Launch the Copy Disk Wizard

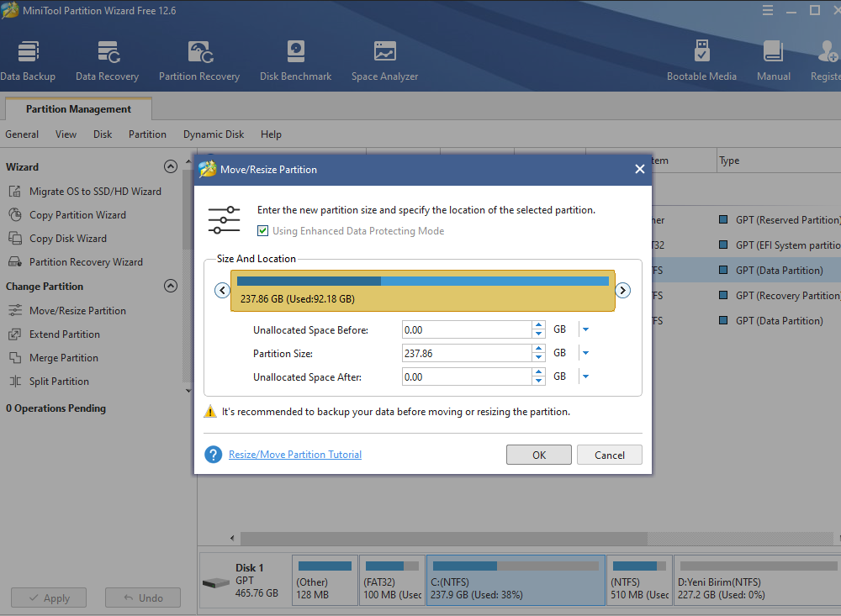(x=58, y=239)
